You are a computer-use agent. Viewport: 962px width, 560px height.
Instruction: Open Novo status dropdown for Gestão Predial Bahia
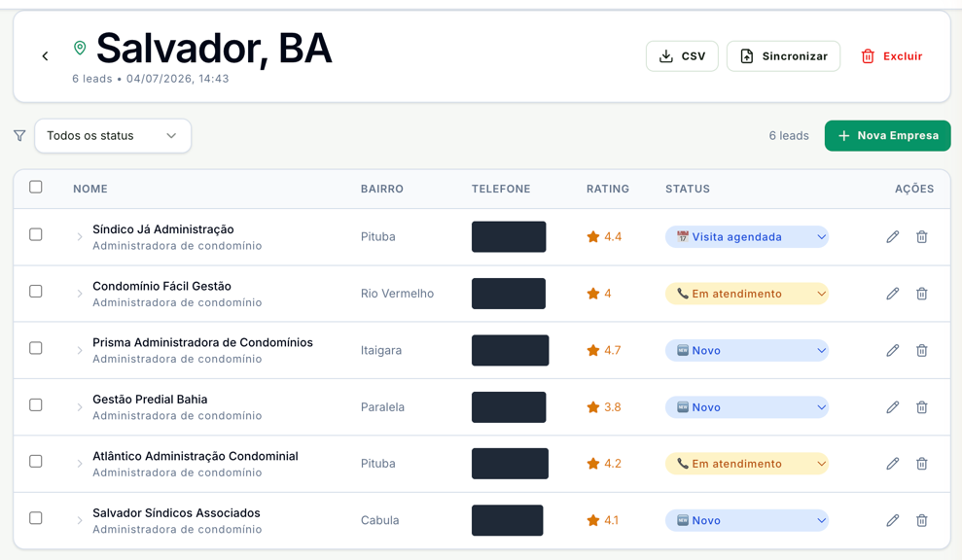click(x=747, y=407)
